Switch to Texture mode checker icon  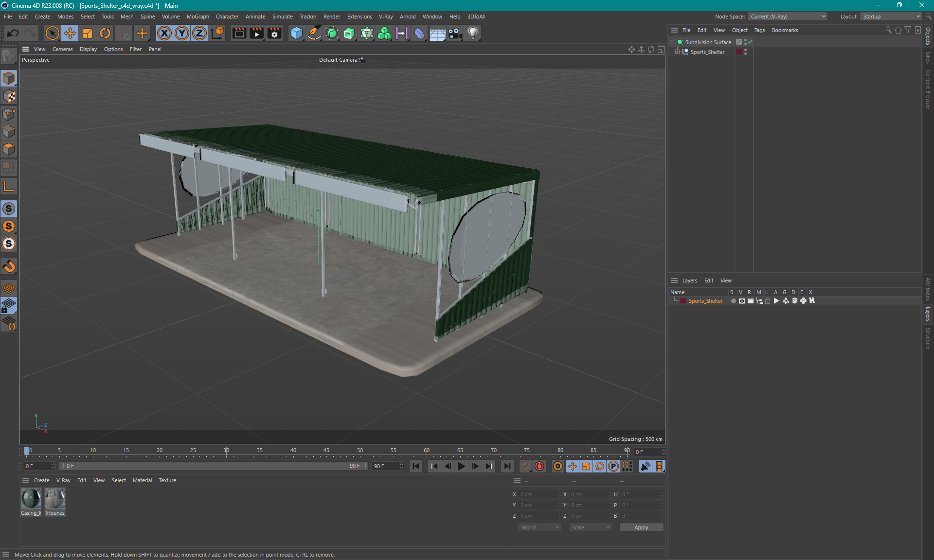[x=9, y=96]
